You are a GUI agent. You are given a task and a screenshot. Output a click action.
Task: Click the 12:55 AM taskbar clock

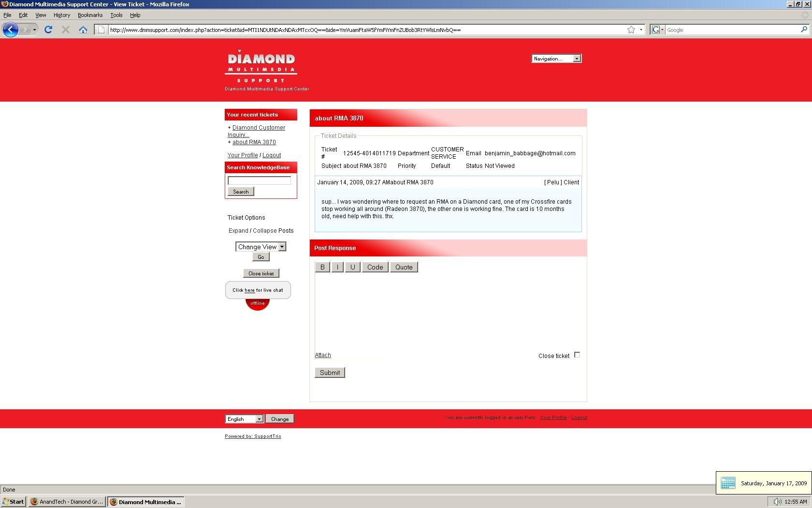796,502
